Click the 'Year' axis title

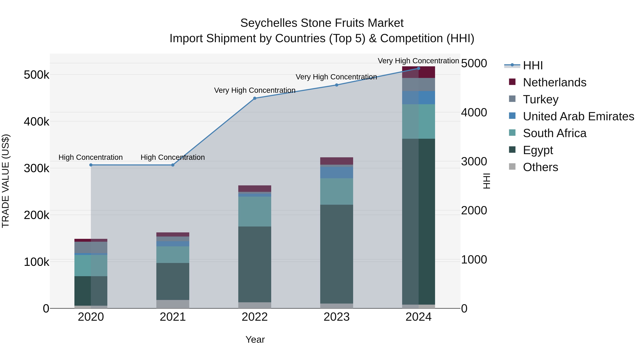(x=255, y=339)
